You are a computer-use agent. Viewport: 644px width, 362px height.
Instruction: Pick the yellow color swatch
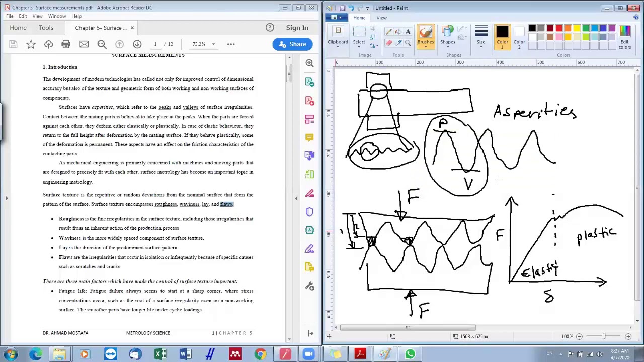coord(577,28)
